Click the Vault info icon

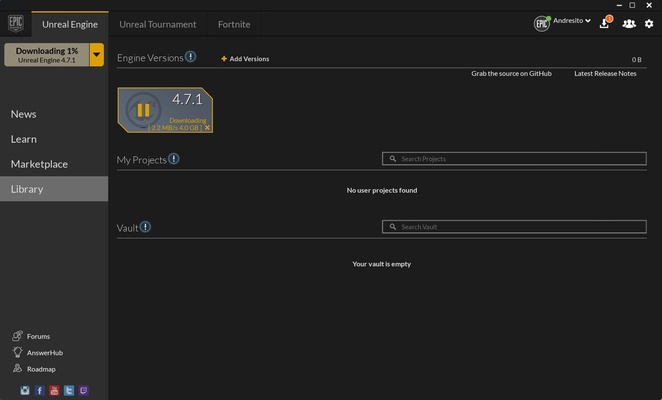146,227
